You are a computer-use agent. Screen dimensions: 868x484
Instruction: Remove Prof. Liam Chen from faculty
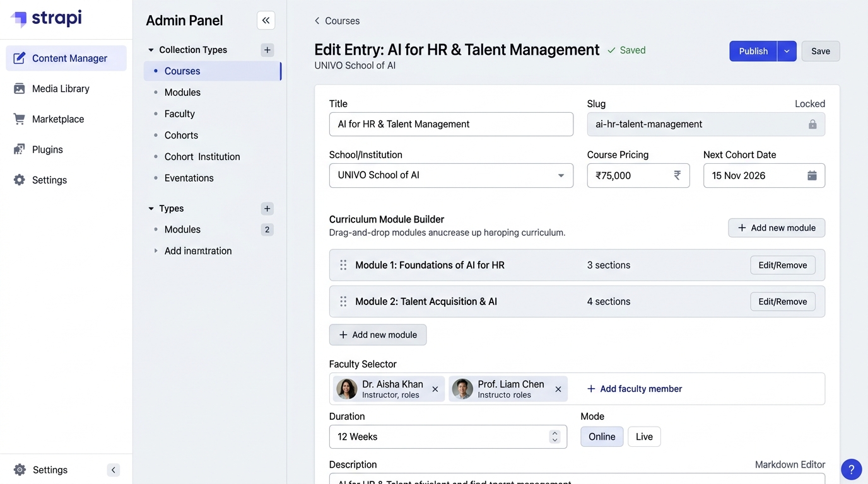pos(558,389)
